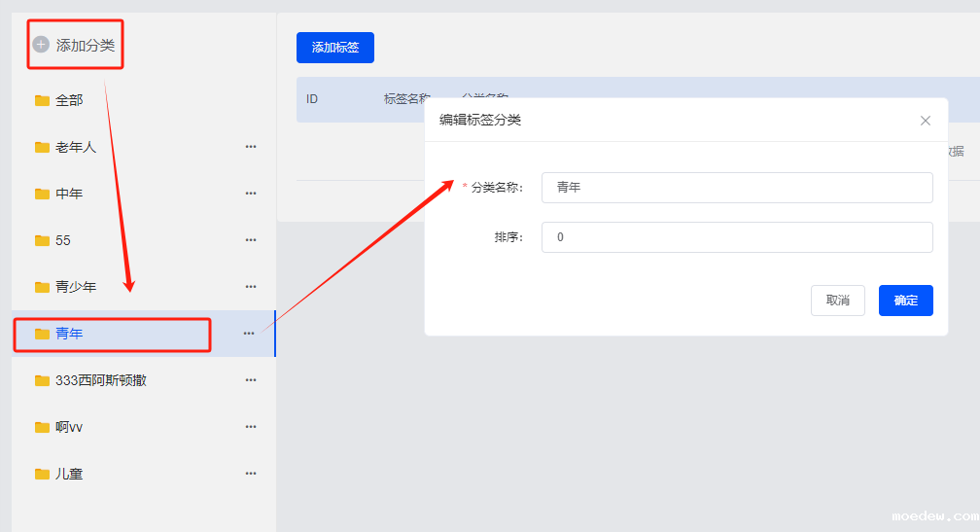Image resolution: width=980 pixels, height=532 pixels.
Task: Open the more options dots for 老年人
Action: pos(251,147)
